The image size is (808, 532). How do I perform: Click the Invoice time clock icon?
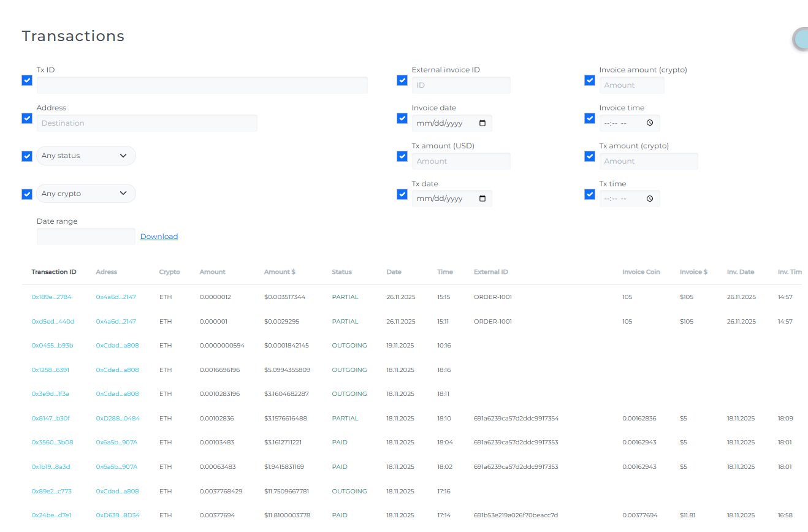click(650, 123)
